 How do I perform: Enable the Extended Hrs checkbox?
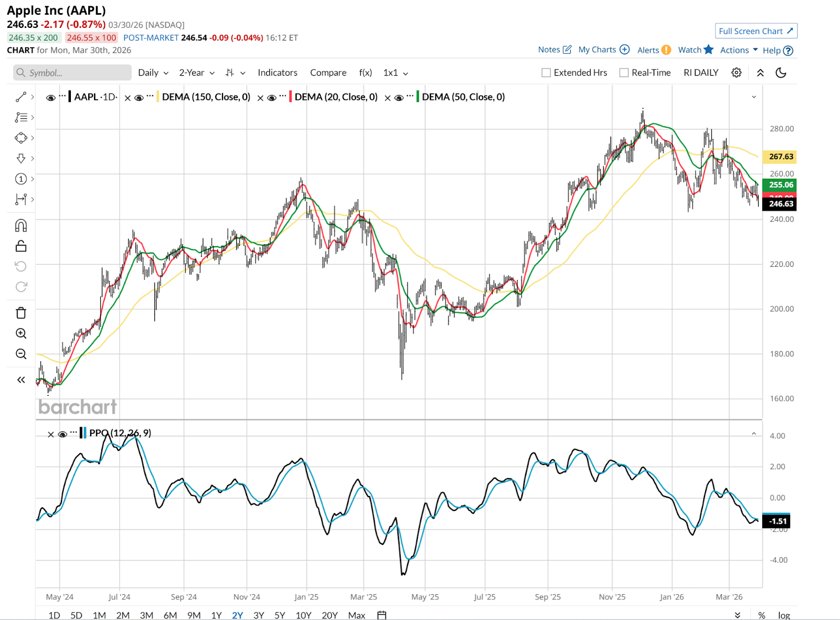(546, 73)
